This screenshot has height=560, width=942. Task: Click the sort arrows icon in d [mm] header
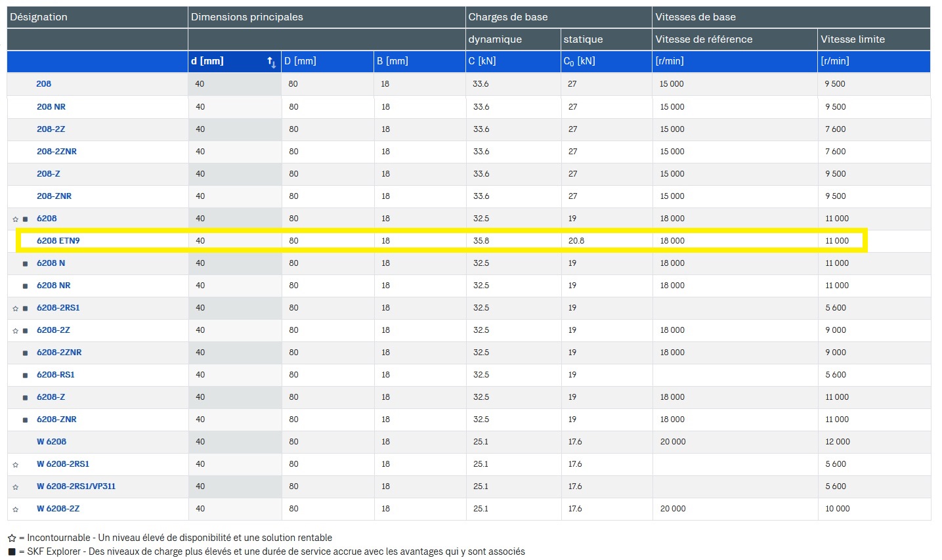tap(271, 62)
